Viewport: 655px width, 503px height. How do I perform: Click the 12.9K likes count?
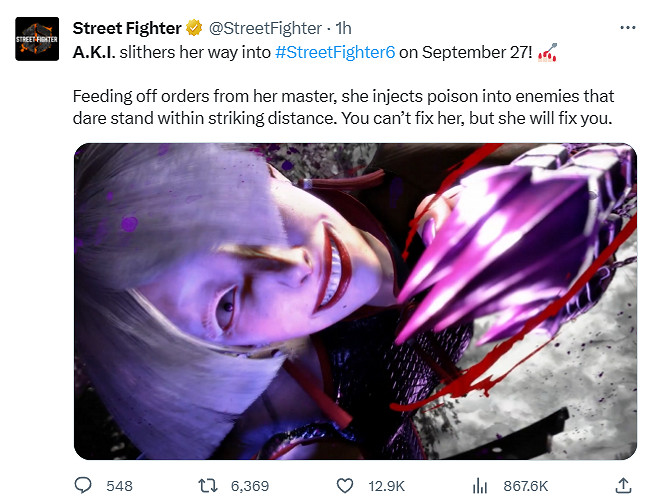pos(385,486)
